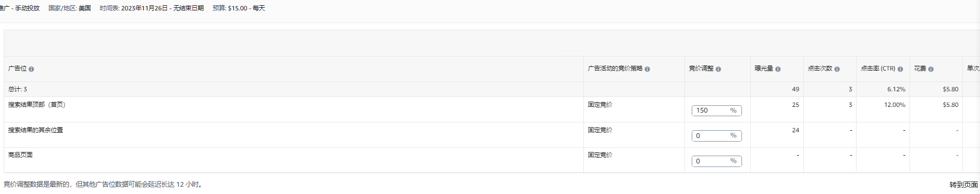Click the 广告位 column header

(x=17, y=68)
